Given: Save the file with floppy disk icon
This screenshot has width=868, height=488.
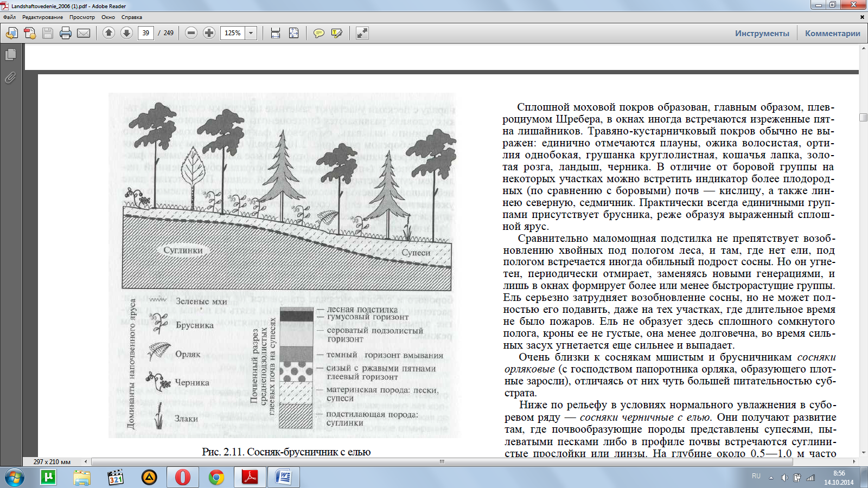Looking at the screenshot, I should coord(48,33).
